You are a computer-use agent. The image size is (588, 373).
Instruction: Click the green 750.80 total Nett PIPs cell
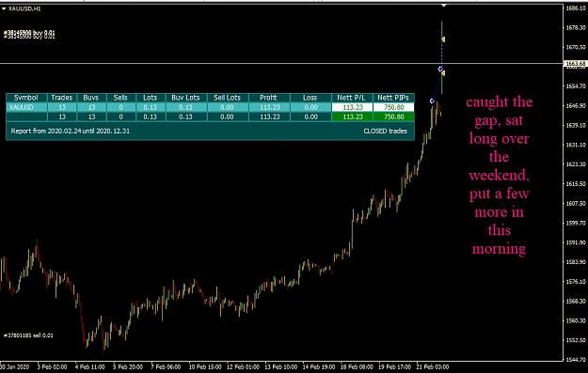pos(394,117)
